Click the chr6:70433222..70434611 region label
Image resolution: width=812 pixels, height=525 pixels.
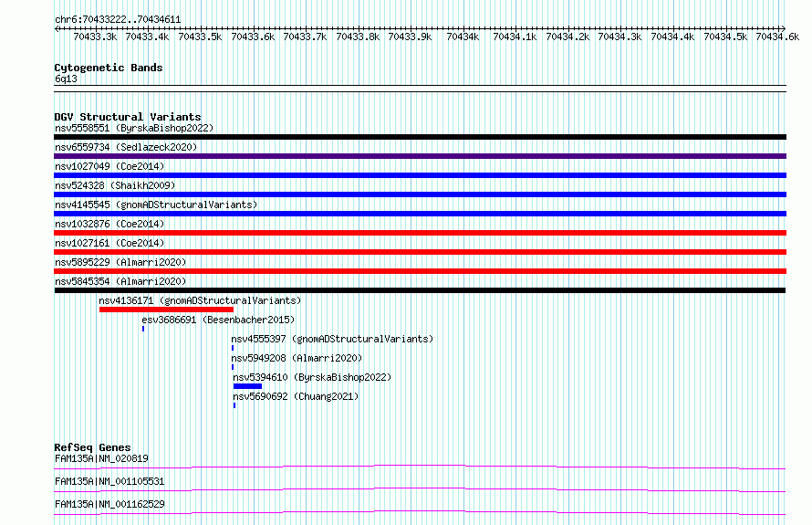point(118,20)
